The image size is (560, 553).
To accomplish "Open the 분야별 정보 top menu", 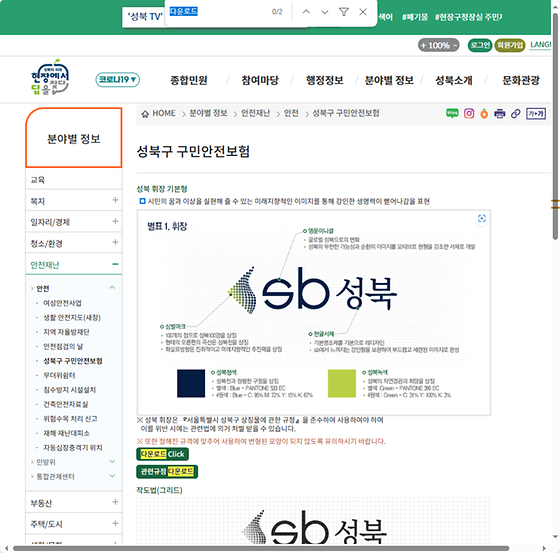I will [389, 80].
